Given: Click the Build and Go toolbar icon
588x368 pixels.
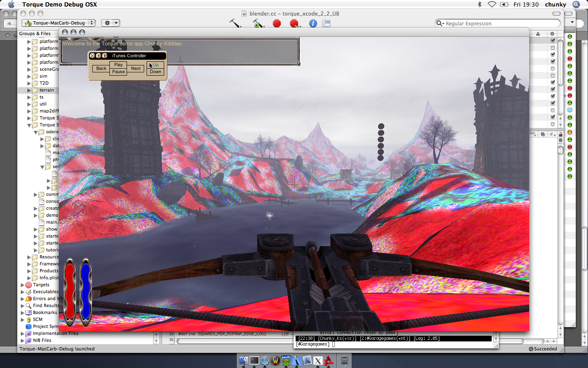Looking at the screenshot, I should [x=257, y=23].
